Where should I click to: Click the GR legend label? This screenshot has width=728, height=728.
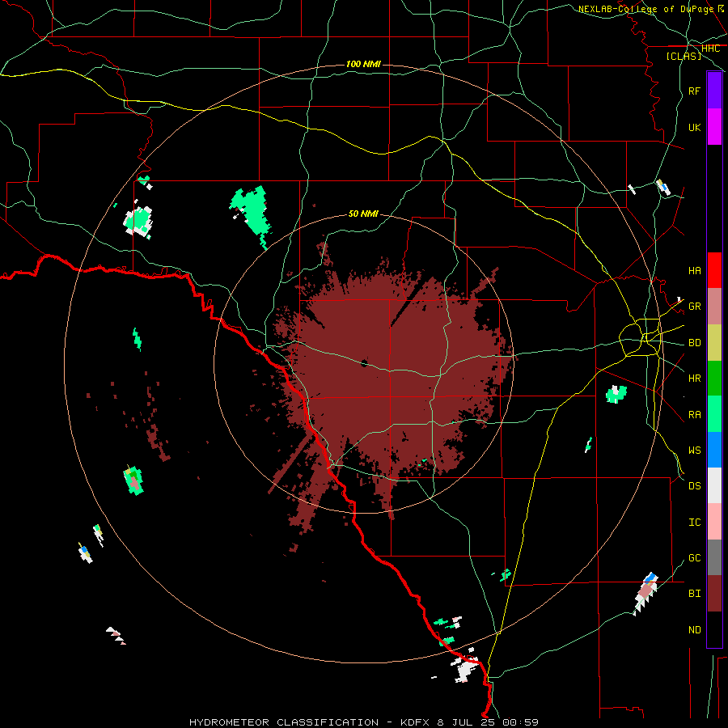click(x=694, y=307)
